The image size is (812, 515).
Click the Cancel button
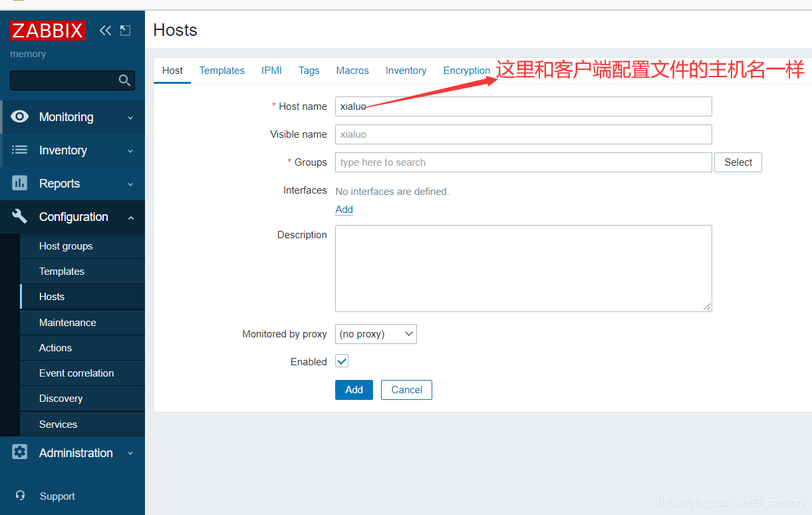(406, 390)
